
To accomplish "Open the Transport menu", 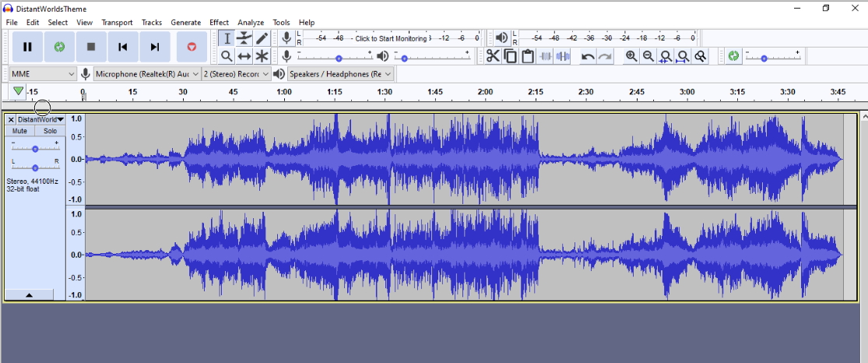I will tap(117, 22).
